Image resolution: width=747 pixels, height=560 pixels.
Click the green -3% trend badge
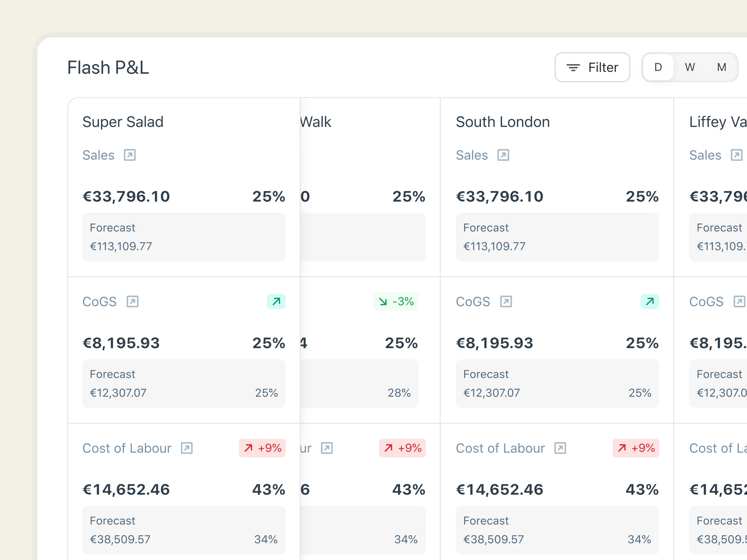tap(396, 301)
